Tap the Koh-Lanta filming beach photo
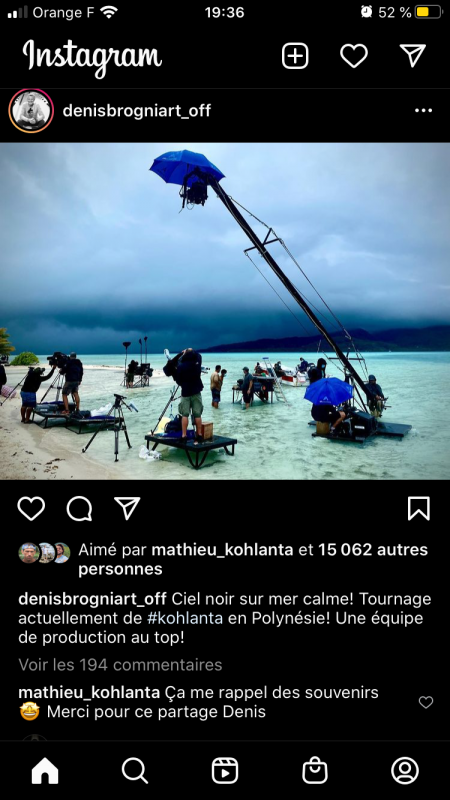The height and width of the screenshot is (800, 450). pos(225,311)
